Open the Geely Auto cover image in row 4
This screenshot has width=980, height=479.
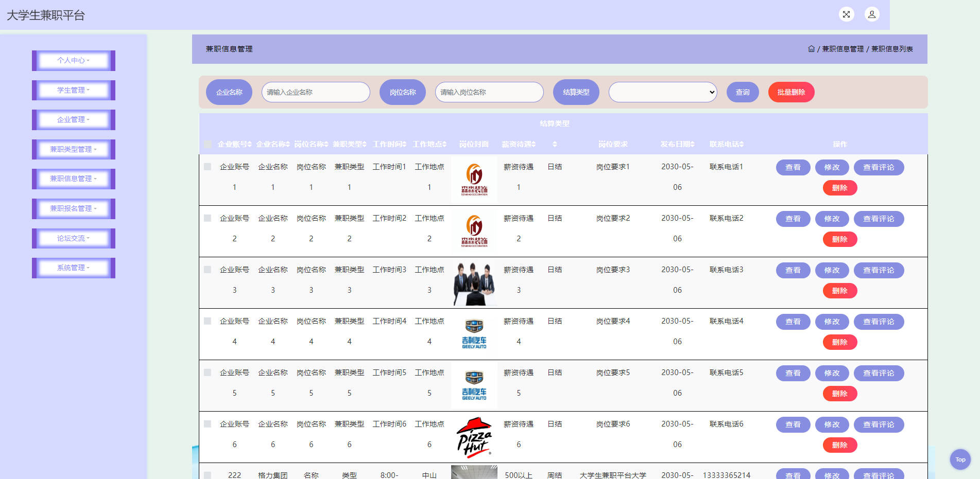click(x=474, y=334)
